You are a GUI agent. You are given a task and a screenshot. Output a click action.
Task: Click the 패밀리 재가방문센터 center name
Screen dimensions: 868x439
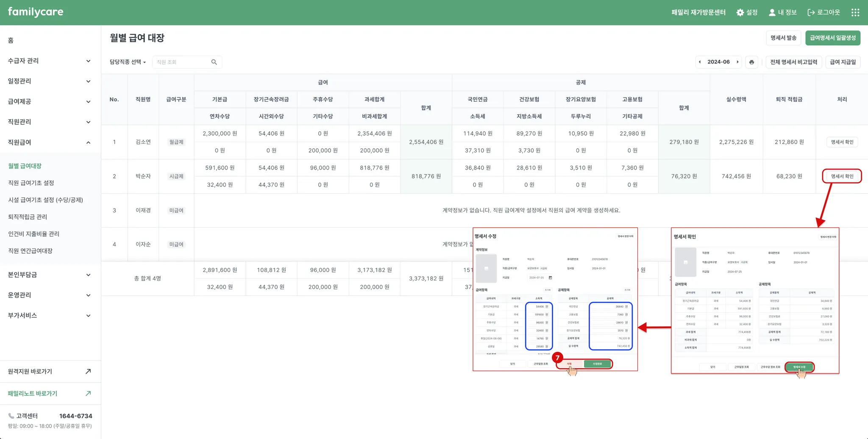click(698, 12)
